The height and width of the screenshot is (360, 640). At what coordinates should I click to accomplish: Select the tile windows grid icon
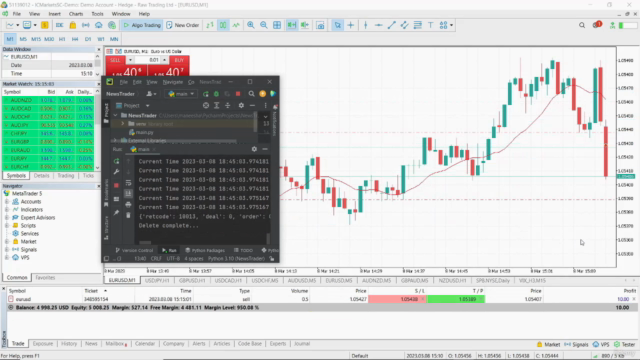point(277,25)
